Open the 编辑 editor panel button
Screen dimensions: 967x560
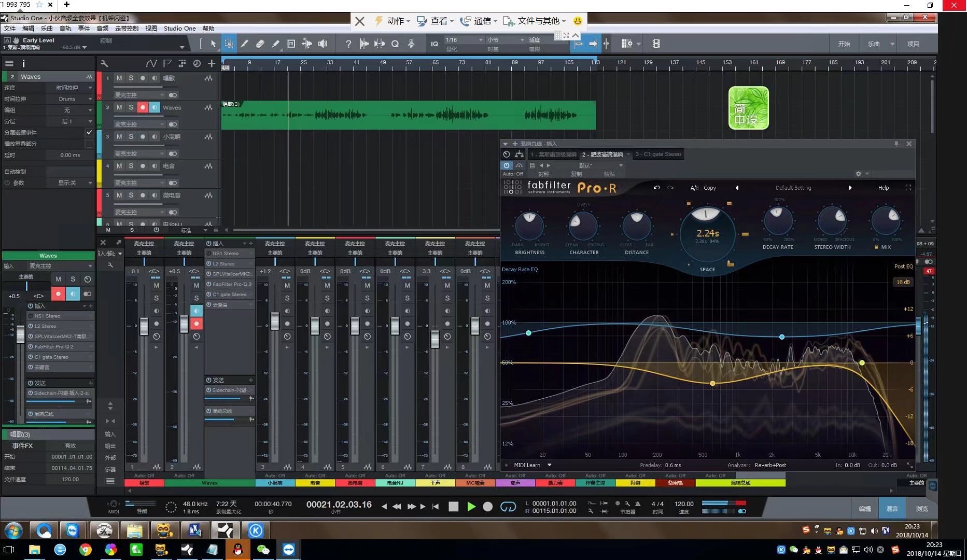865,509
